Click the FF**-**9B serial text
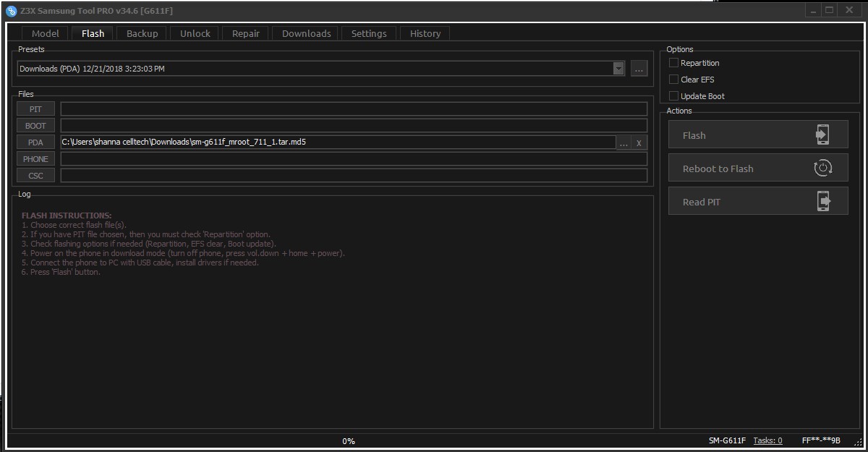The height and width of the screenshot is (452, 868). point(821,440)
